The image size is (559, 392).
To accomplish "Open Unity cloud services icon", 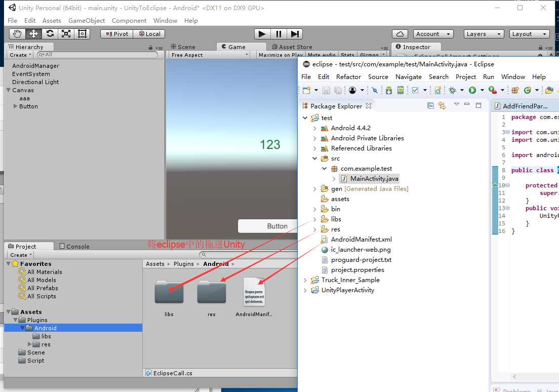I will (x=400, y=34).
